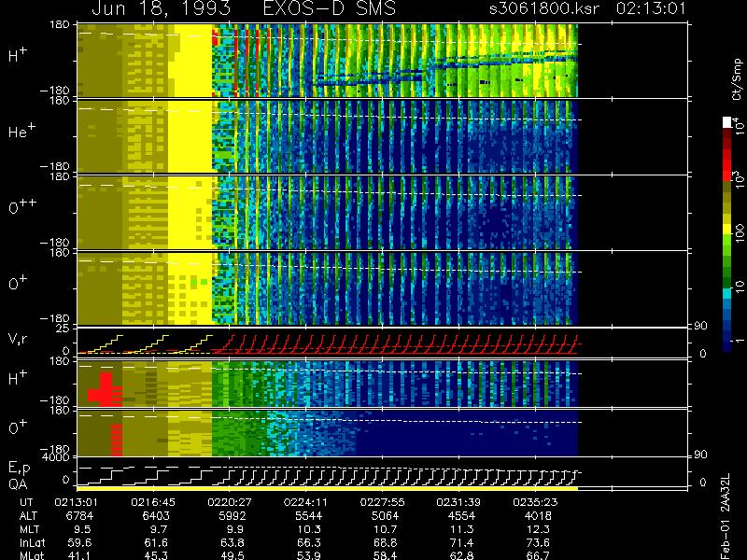Click MLT value '12.3'
The width and height of the screenshot is (747, 560).
click(538, 529)
